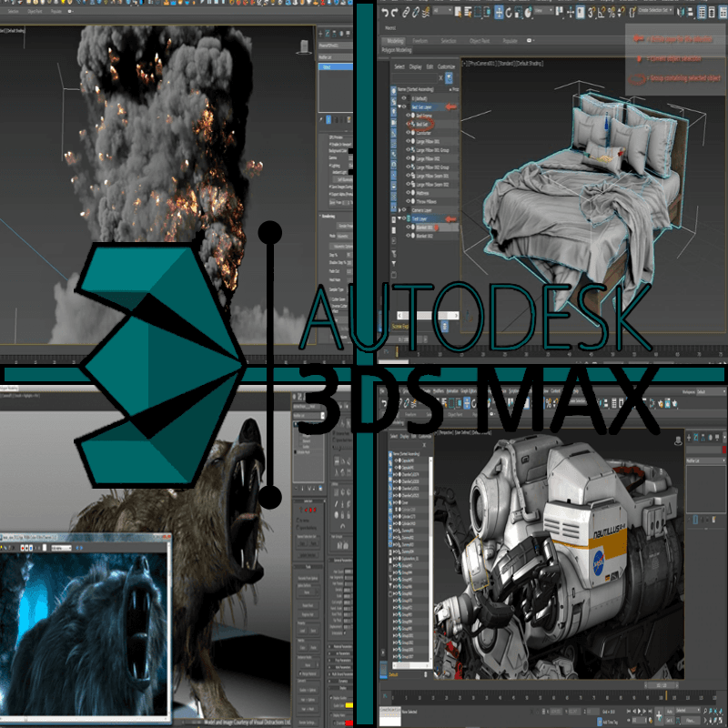The image size is (728, 728).
Task: Click Use Pivot Point Center in bed scene
Action: [x=559, y=12]
